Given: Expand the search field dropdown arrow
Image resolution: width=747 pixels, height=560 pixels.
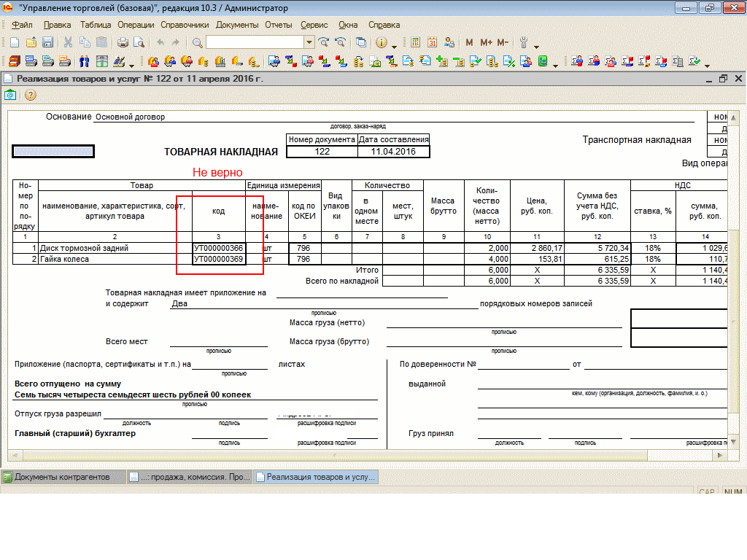Looking at the screenshot, I should coord(309,42).
